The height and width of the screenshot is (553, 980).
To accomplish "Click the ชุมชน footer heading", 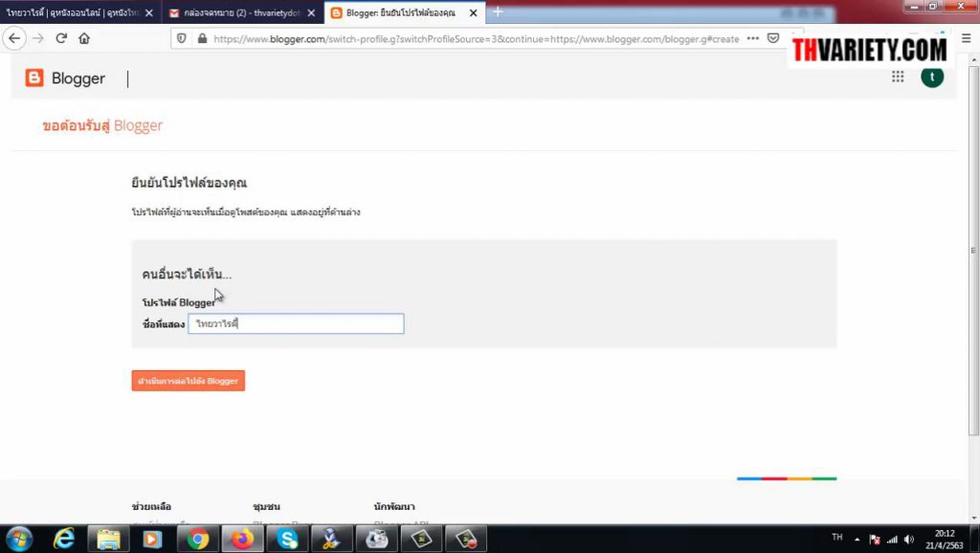I will pos(266,506).
